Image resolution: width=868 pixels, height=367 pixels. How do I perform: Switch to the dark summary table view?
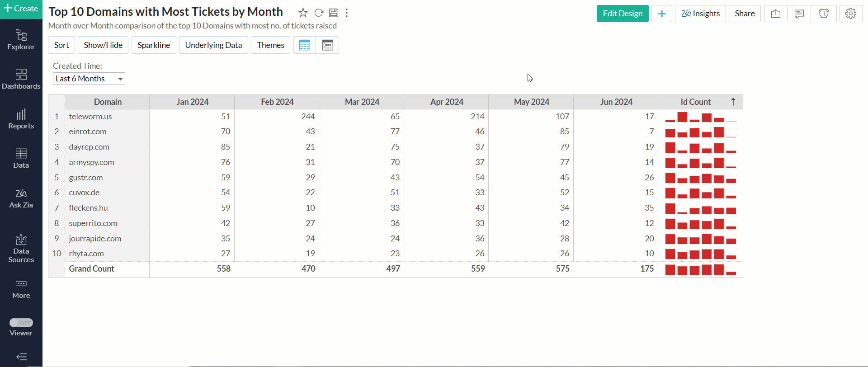[x=328, y=45]
